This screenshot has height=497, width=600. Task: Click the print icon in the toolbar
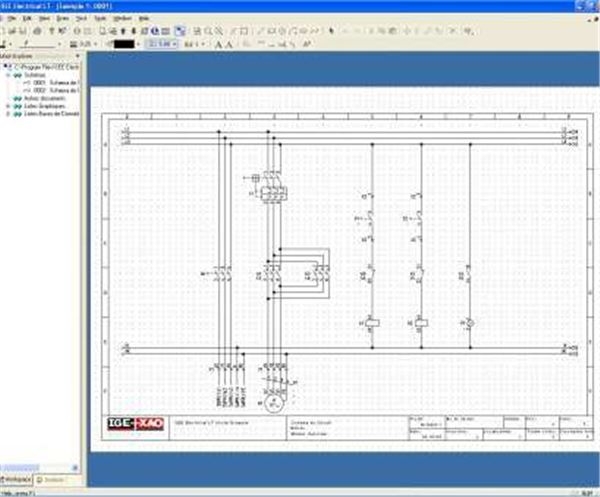(x=36, y=31)
